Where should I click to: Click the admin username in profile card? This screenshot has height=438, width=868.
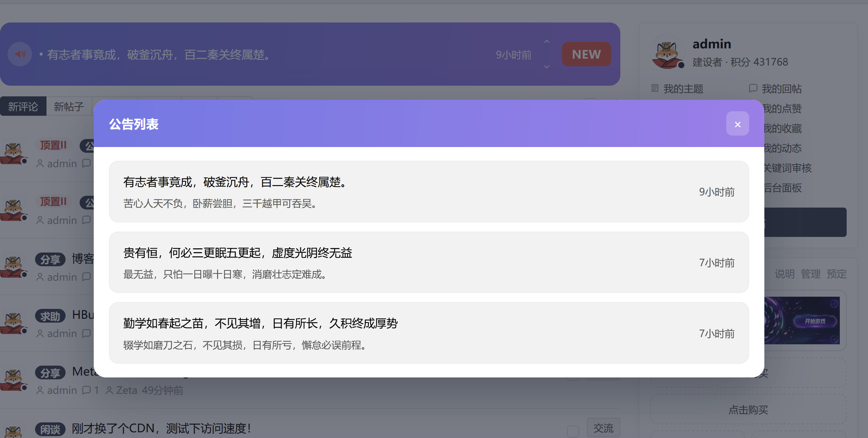(712, 44)
